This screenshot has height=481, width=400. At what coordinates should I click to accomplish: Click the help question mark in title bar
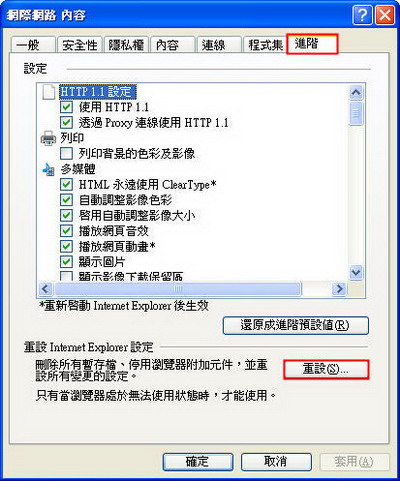click(362, 15)
